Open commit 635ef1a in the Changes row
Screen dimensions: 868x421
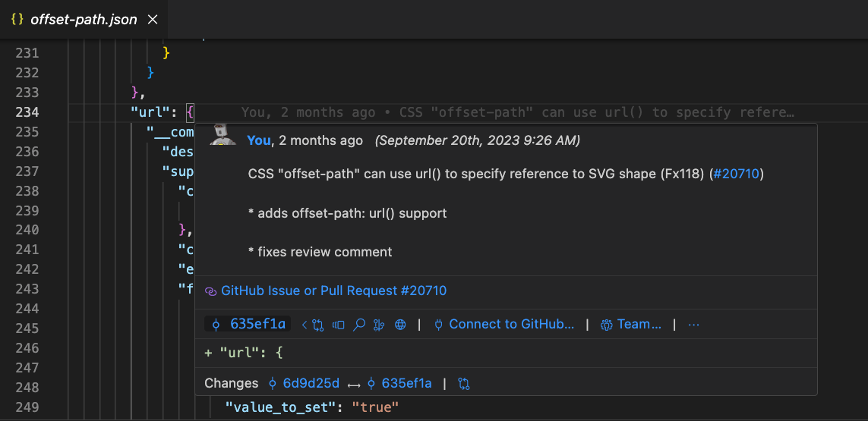[399, 384]
